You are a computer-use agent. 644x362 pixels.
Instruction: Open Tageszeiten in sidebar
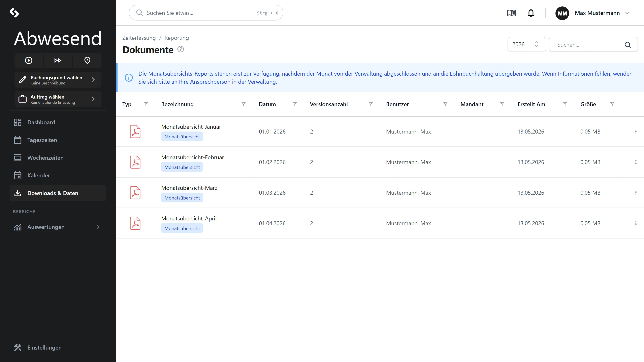(58, 140)
